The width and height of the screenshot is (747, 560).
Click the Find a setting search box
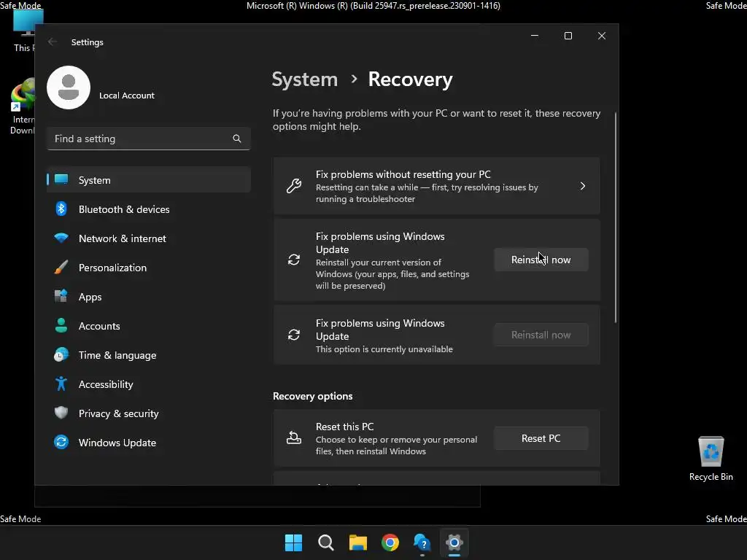coord(149,139)
